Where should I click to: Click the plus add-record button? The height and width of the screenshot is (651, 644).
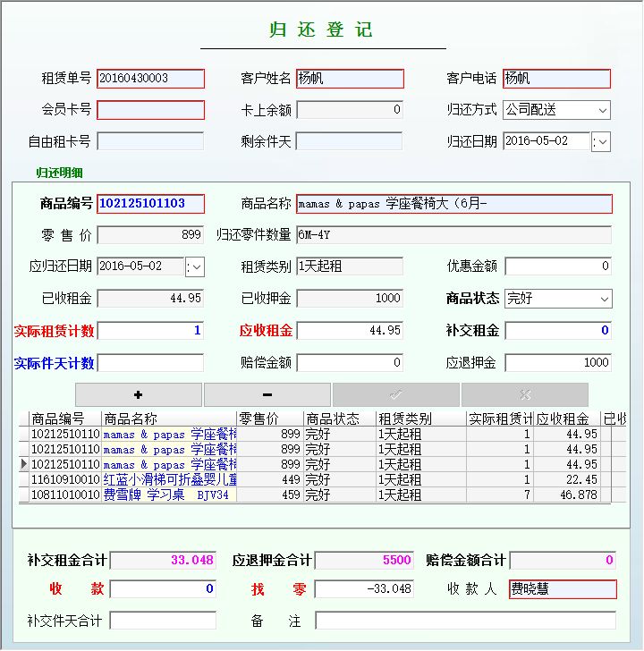[x=139, y=394]
